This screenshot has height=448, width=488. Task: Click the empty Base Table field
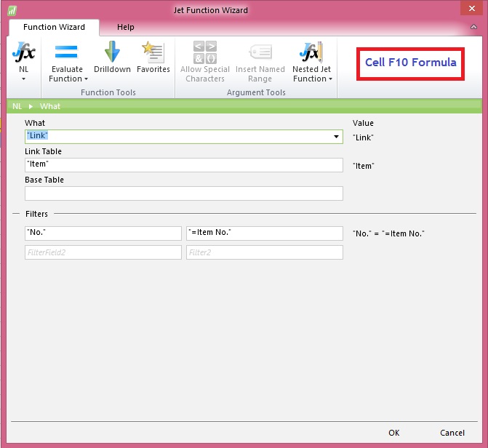click(x=183, y=193)
